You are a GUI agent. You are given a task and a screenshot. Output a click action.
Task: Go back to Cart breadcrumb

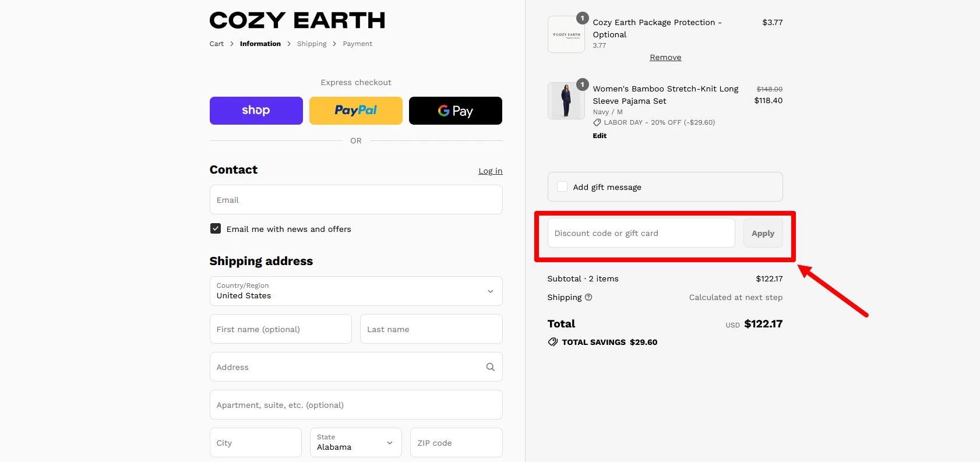click(x=217, y=44)
